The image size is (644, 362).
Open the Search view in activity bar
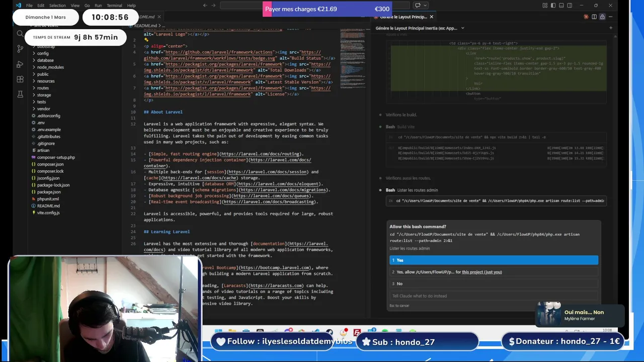[x=20, y=34]
